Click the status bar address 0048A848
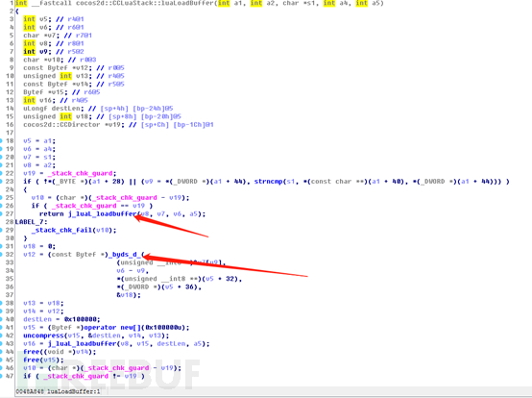The image size is (532, 398). (30, 391)
